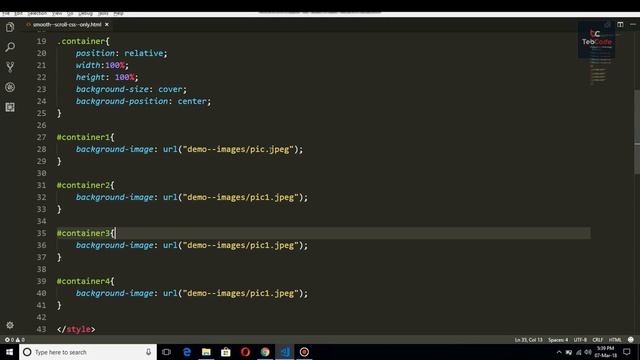Change language mode via HTML
The image size is (640, 360).
click(x=615, y=340)
